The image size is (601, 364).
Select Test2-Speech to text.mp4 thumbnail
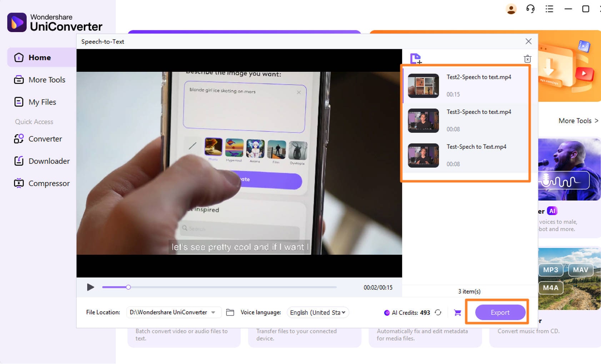[x=423, y=86]
